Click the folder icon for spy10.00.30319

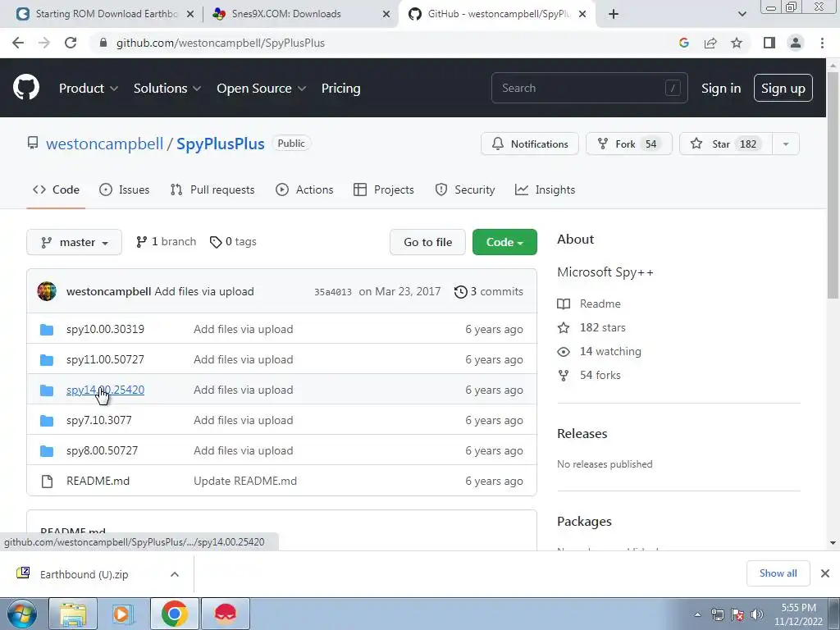tap(47, 330)
